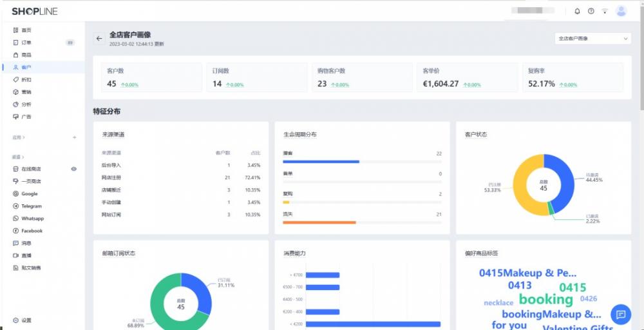
Task: Open the help question mark icon
Action: point(591,11)
